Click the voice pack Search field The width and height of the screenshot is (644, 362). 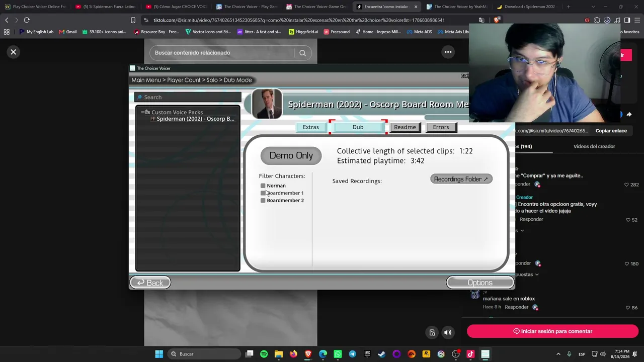point(188,97)
